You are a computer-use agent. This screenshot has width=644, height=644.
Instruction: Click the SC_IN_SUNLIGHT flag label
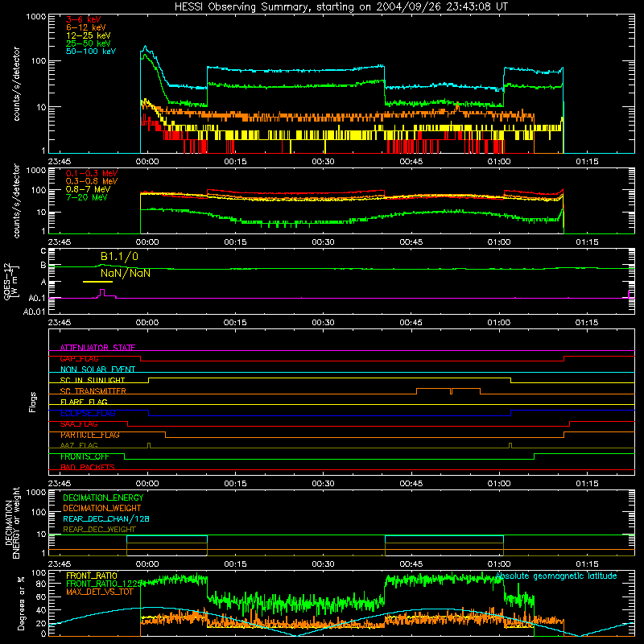[93, 380]
